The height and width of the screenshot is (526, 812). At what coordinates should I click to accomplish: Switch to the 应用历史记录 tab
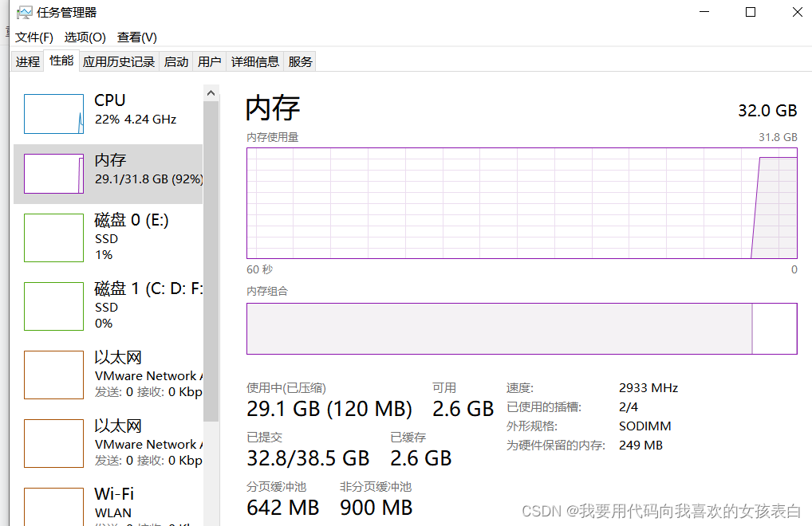pos(119,61)
